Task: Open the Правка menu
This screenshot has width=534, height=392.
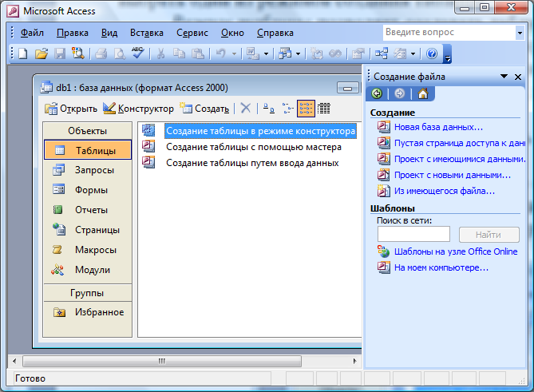Action: [x=72, y=33]
